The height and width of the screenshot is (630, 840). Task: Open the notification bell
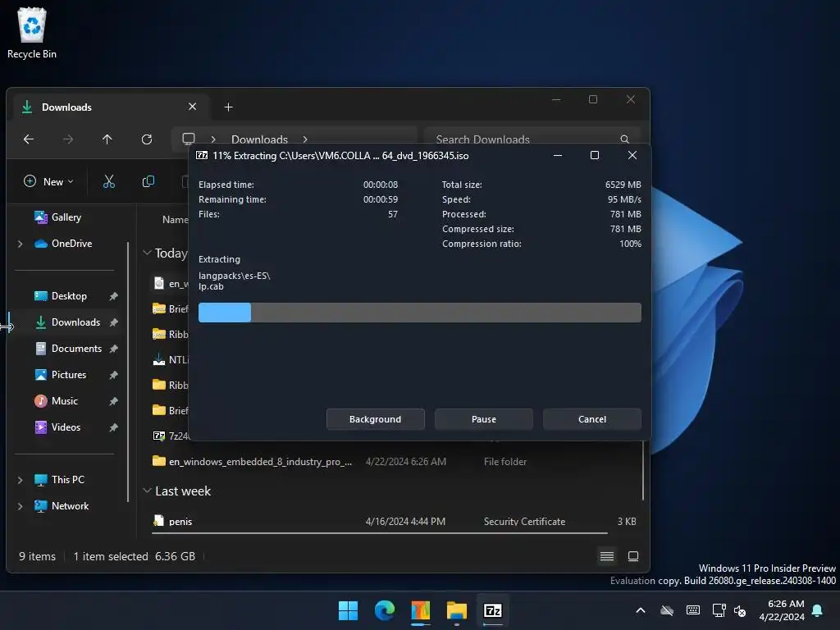pos(818,610)
